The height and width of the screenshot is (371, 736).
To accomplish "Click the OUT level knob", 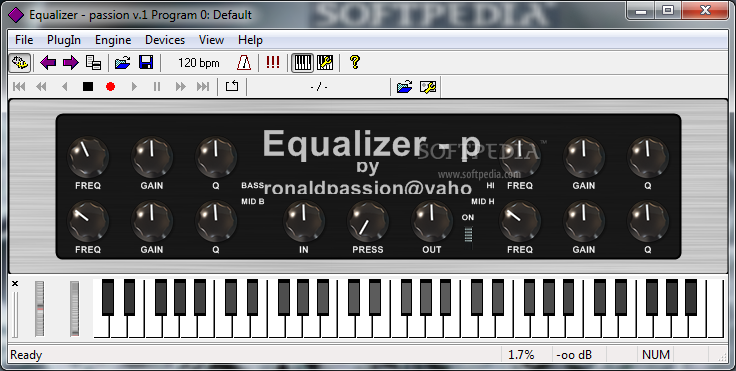I will pyautogui.click(x=431, y=221).
